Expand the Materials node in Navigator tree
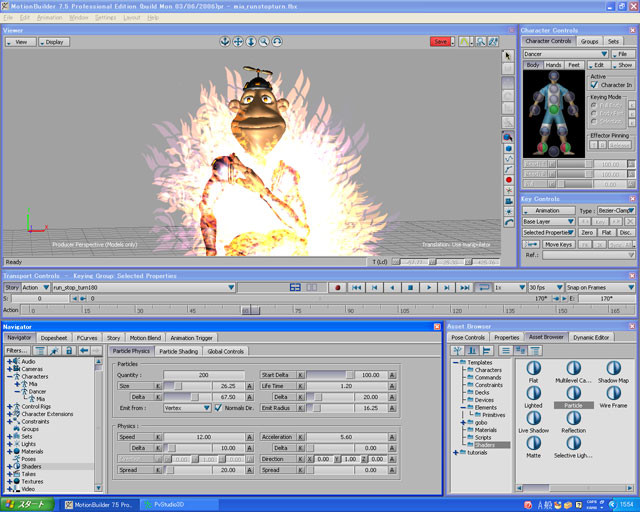 [x=9, y=452]
